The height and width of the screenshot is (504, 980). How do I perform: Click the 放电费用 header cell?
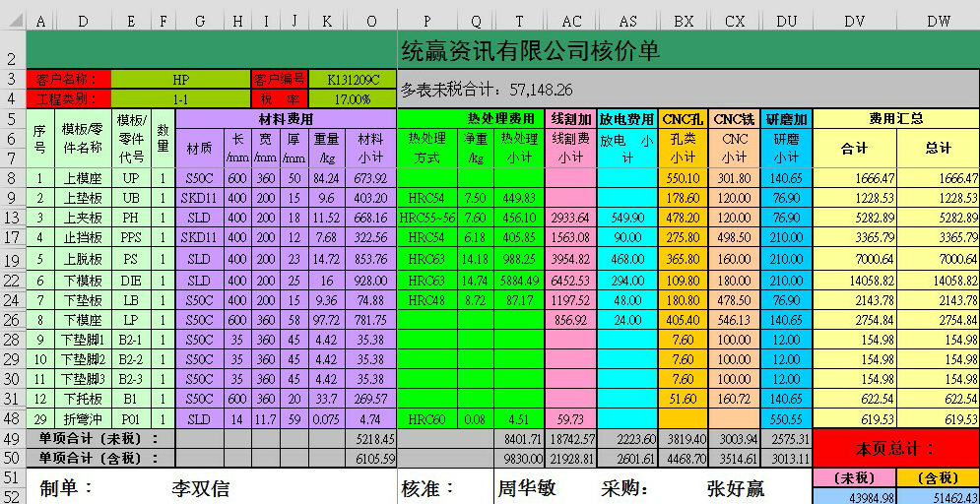(x=626, y=119)
